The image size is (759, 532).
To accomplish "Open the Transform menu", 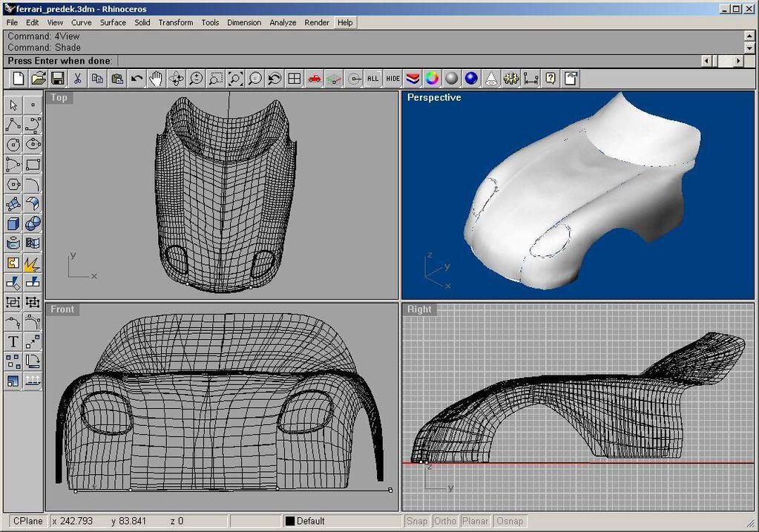I will coord(176,22).
